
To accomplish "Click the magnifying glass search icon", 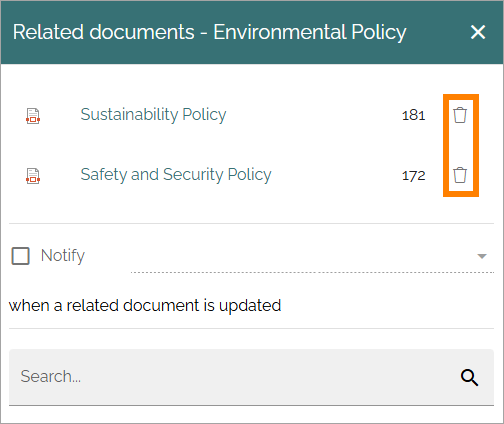I will click(469, 377).
